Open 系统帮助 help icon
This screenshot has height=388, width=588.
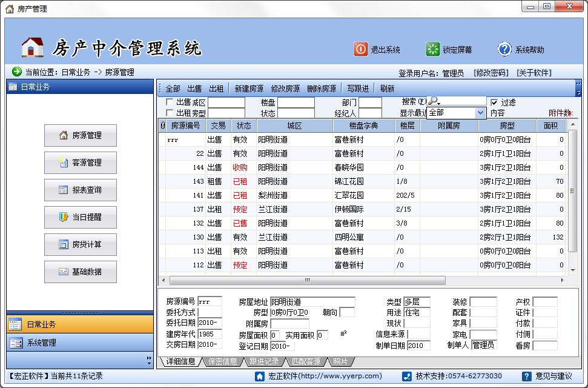(504, 49)
